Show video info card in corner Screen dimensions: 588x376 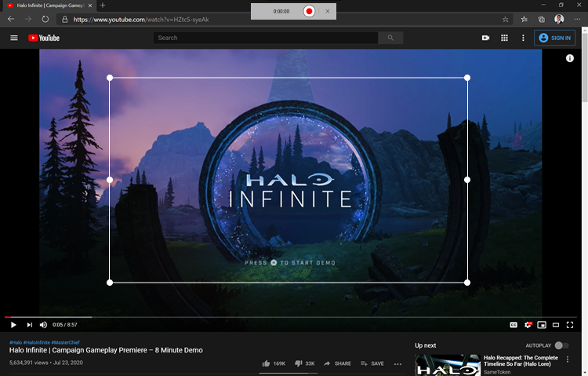coord(570,59)
